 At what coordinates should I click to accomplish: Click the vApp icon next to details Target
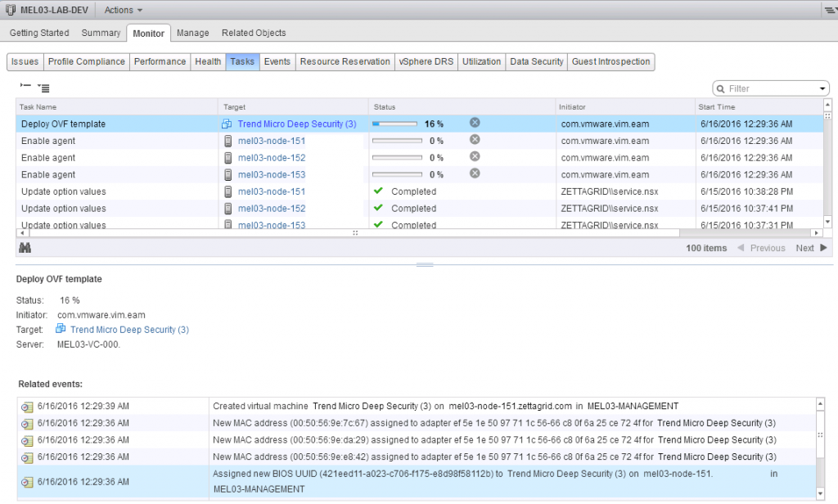pos(61,329)
